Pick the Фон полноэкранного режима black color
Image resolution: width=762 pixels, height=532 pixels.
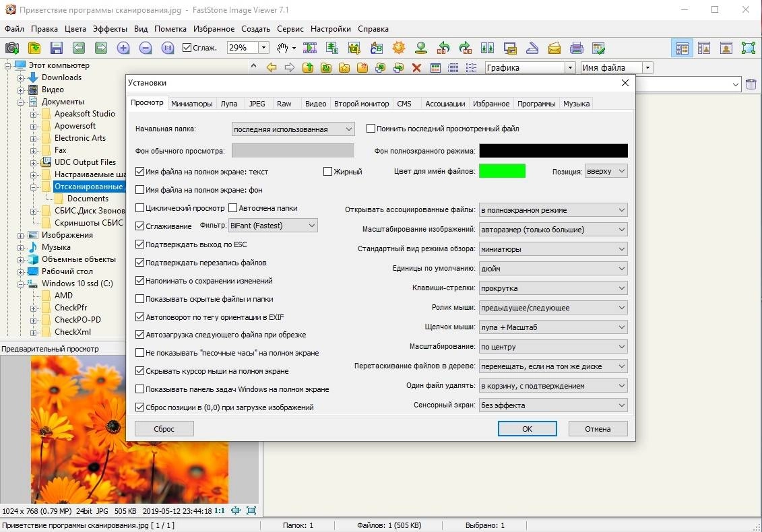tap(554, 151)
